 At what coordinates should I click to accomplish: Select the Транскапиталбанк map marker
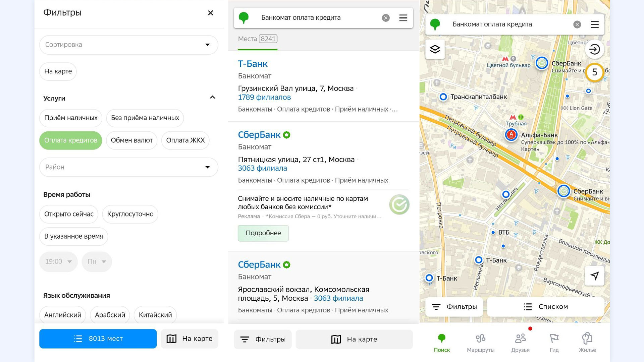click(443, 97)
